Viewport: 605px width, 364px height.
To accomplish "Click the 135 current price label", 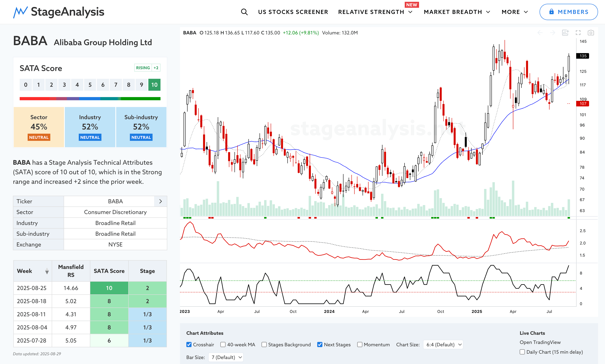I will pos(583,56).
